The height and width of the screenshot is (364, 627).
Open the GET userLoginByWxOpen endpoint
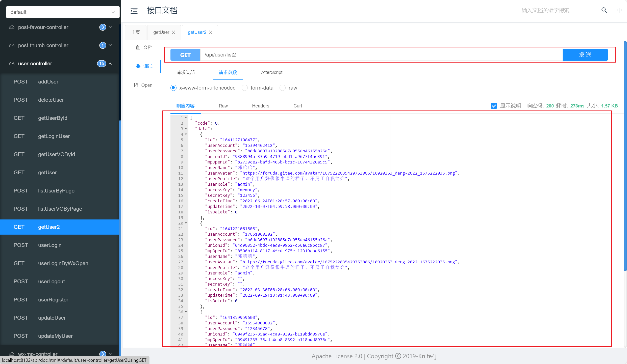[x=60, y=263]
